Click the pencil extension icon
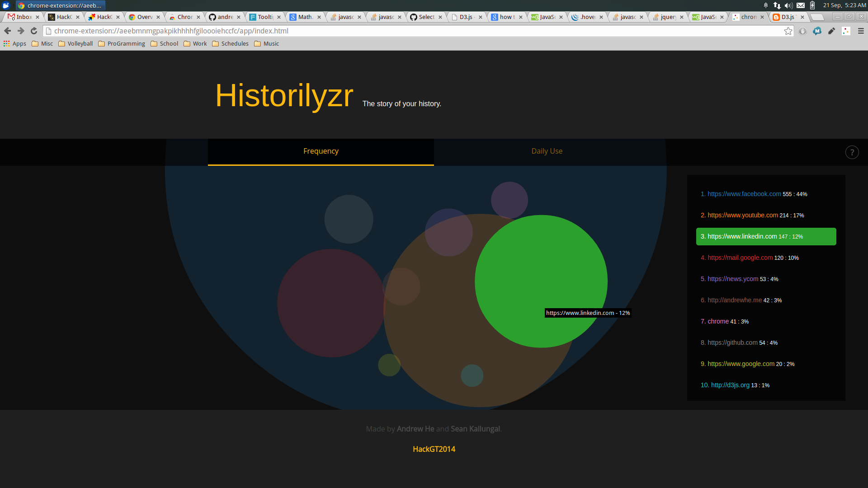Viewport: 868px width, 488px height. coord(831,31)
